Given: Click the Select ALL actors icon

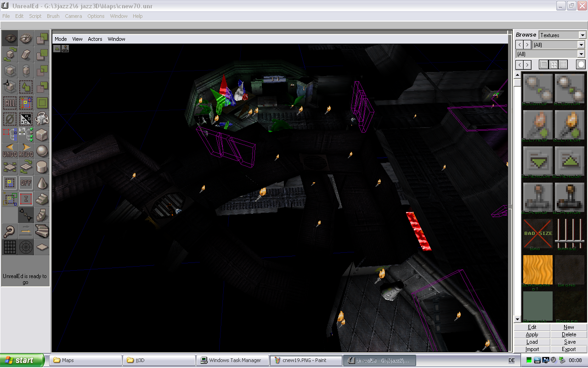Looking at the screenshot, I should 10,103.
